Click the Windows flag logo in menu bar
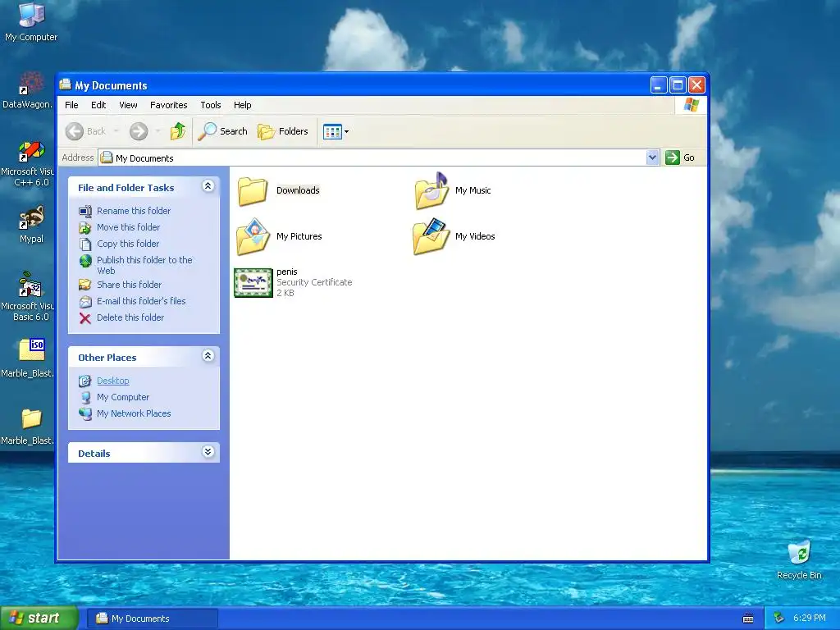 pyautogui.click(x=691, y=105)
